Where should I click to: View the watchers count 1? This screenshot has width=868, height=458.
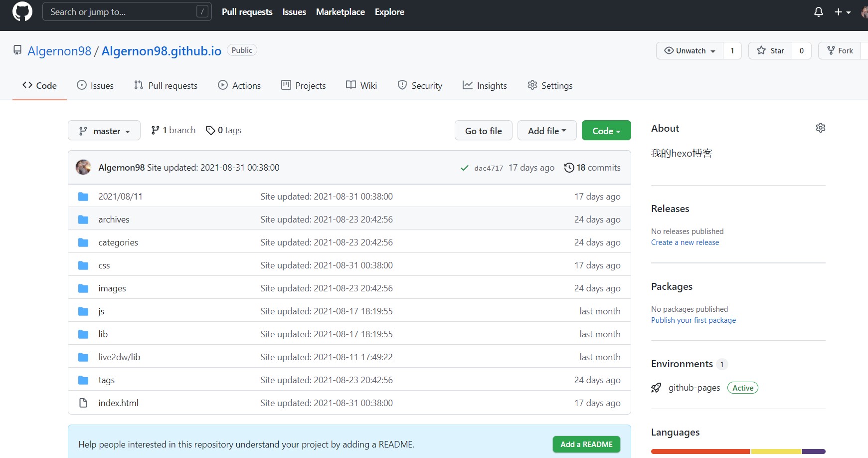[x=732, y=50]
